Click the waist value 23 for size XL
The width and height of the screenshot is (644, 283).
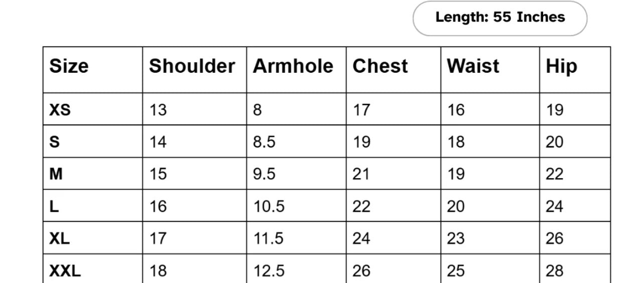pyautogui.click(x=456, y=238)
